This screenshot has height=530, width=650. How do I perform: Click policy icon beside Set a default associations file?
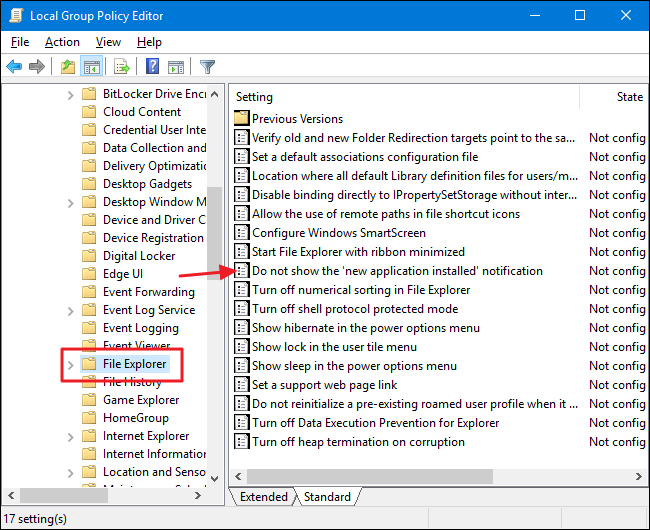(x=242, y=157)
